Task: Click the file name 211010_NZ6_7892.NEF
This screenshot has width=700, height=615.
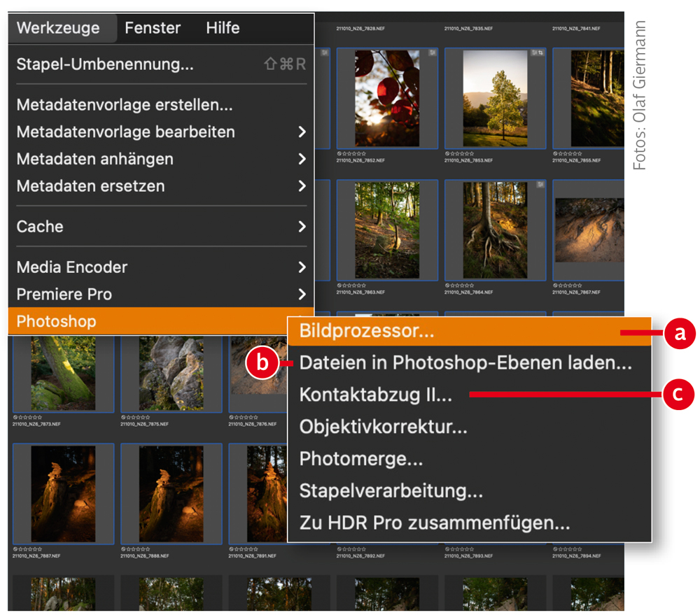Action: tap(360, 556)
